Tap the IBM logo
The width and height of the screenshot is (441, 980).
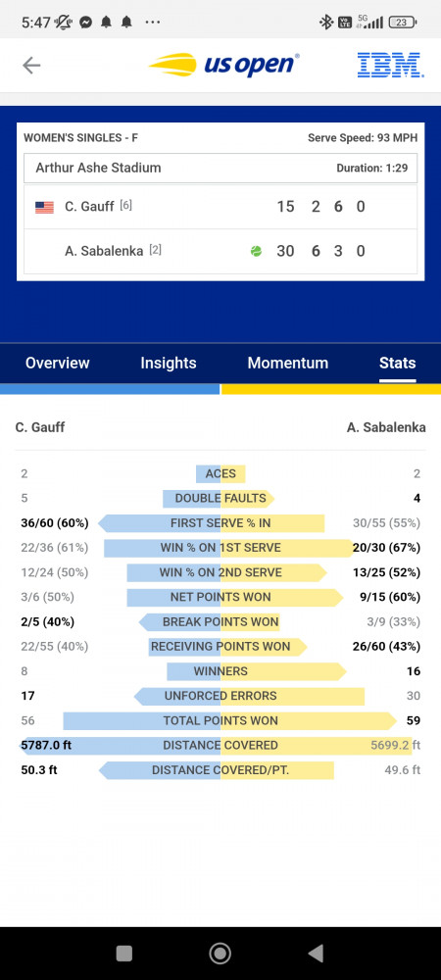click(x=390, y=65)
